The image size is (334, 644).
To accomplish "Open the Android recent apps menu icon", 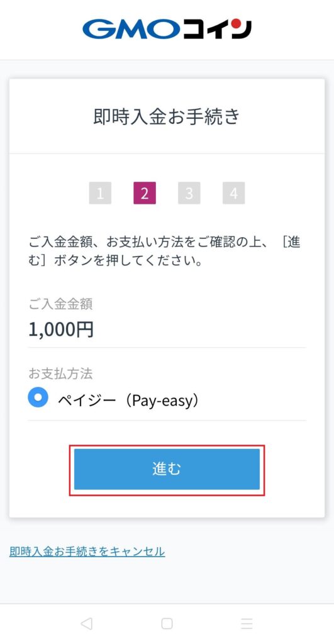I will pos(247,623).
